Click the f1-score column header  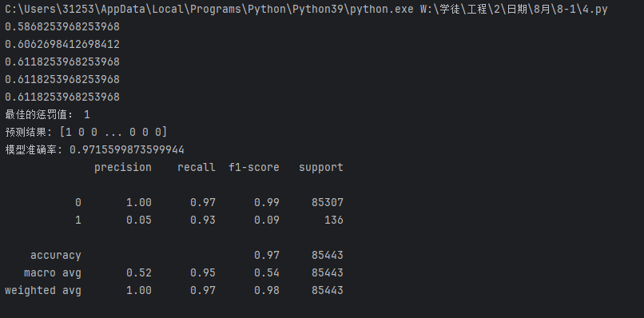tap(254, 167)
